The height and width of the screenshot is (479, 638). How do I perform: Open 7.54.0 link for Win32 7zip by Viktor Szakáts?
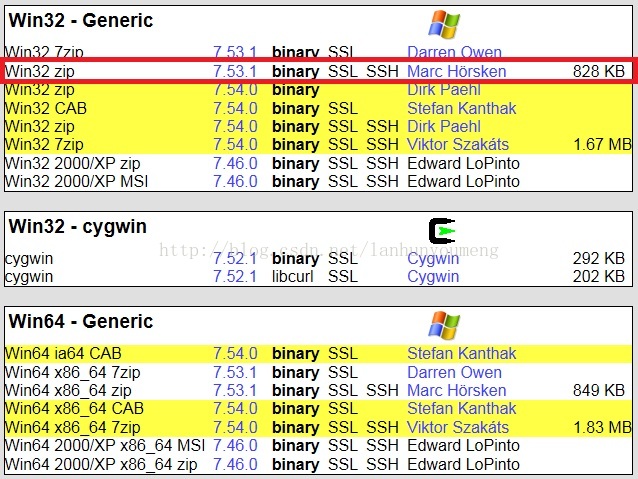235,144
